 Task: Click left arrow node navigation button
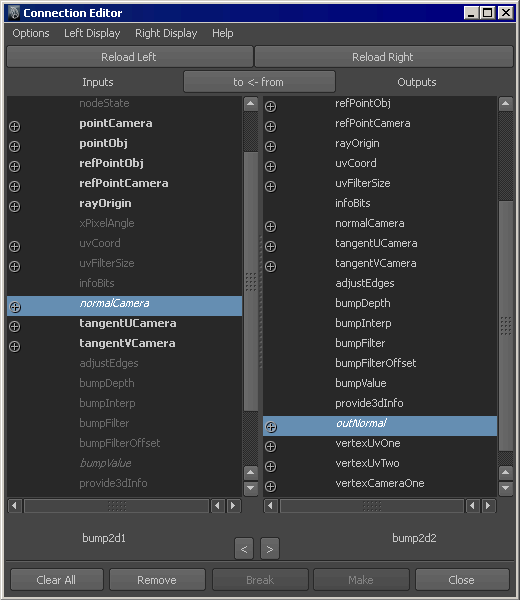pyautogui.click(x=244, y=549)
